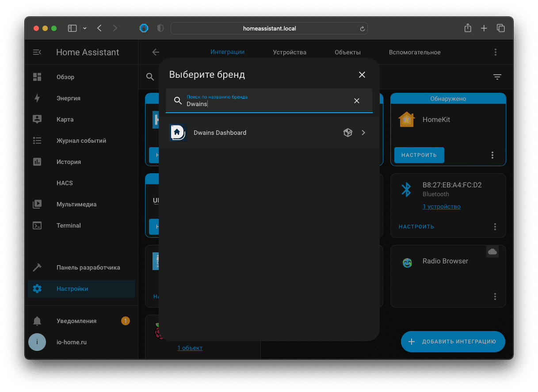Open the 1 устройство link
The image size is (538, 392).
441,206
